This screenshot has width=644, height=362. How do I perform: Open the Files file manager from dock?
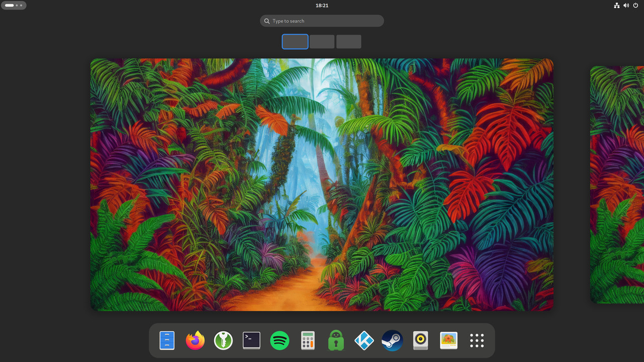pos(167,340)
